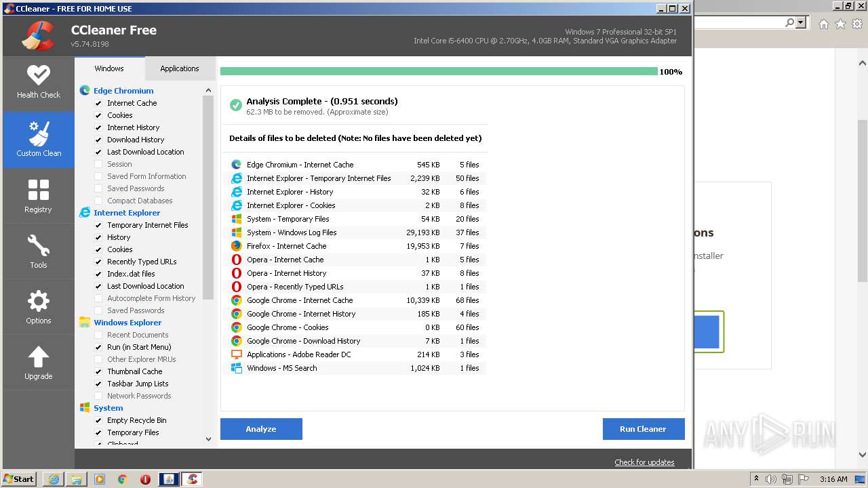
Task: Switch to the Windows tab
Action: point(109,68)
